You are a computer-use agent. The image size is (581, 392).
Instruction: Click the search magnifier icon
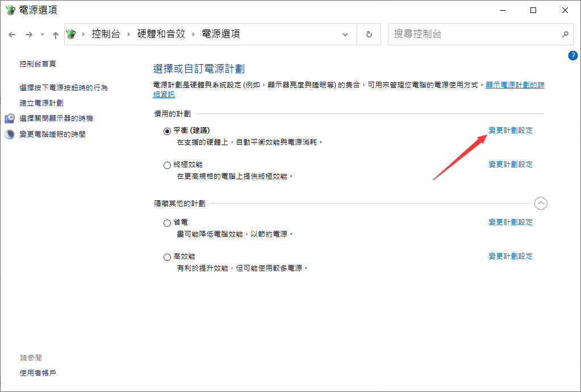pyautogui.click(x=565, y=34)
